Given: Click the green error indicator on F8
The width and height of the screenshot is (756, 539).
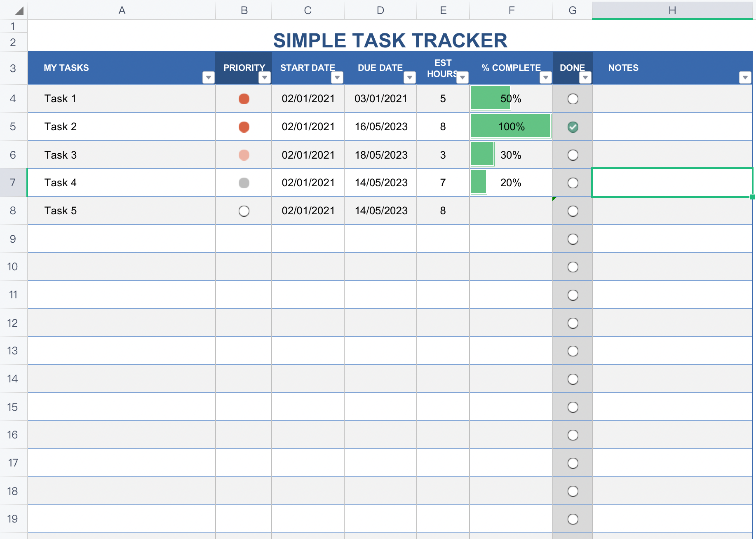Looking at the screenshot, I should pos(554,199).
